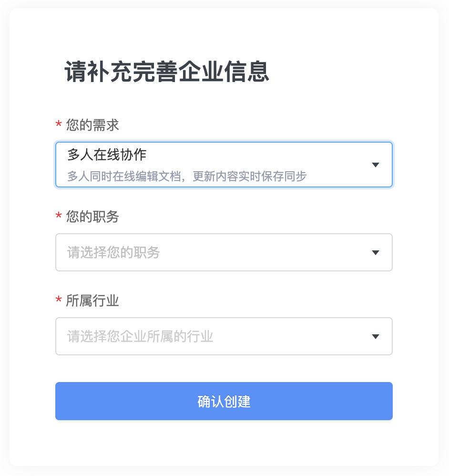Click the red asterisk beside 您的职务
The height and width of the screenshot is (476, 449).
click(x=59, y=216)
